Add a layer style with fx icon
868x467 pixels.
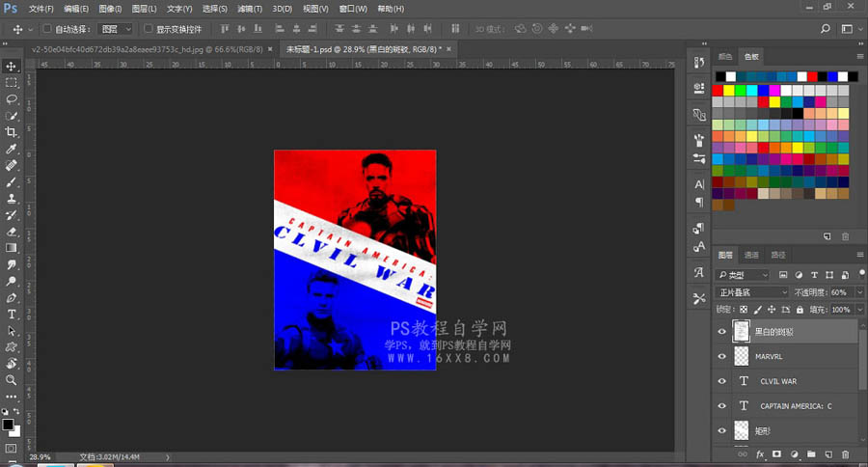point(760,454)
